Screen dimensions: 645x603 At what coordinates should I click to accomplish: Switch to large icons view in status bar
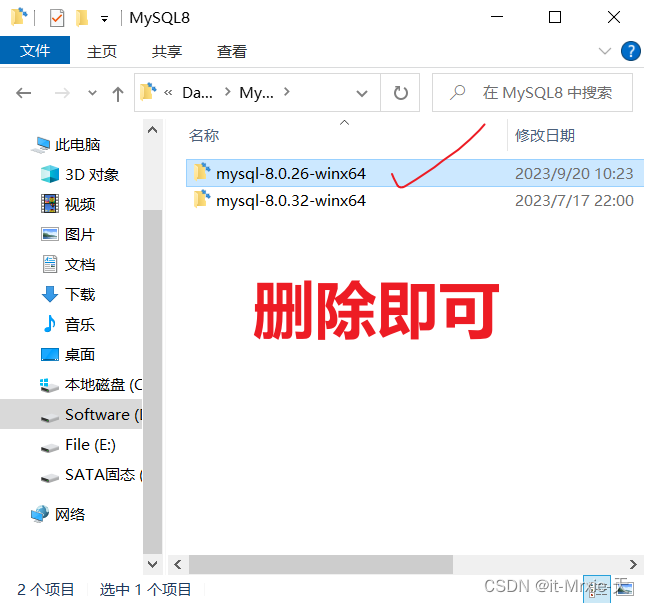pyautogui.click(x=624, y=589)
